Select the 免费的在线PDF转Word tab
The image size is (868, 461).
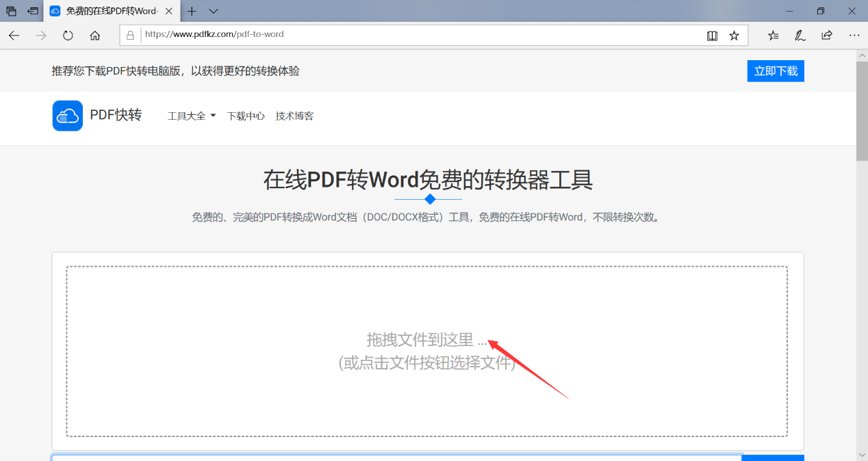[x=104, y=11]
